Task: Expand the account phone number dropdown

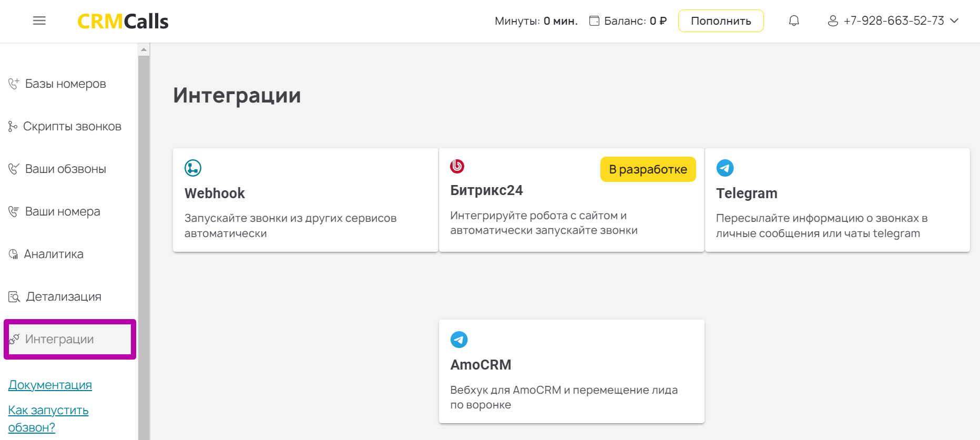Action: [954, 21]
